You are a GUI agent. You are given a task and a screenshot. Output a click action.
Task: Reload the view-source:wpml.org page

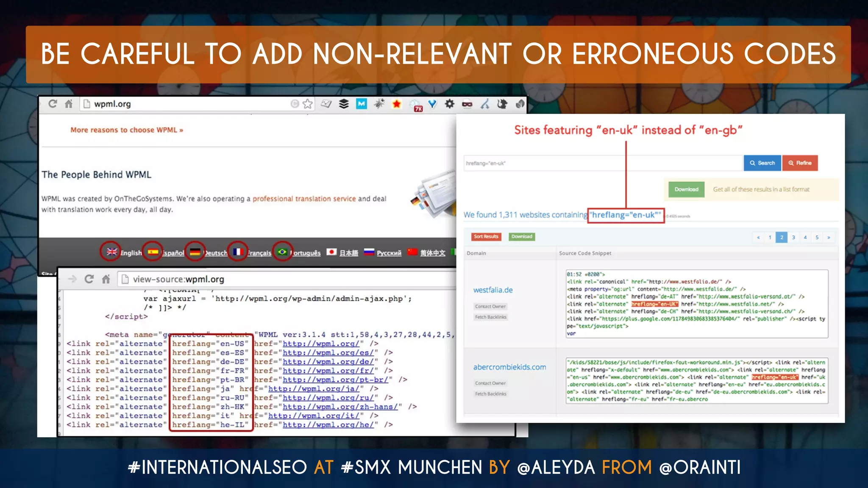pyautogui.click(x=89, y=279)
